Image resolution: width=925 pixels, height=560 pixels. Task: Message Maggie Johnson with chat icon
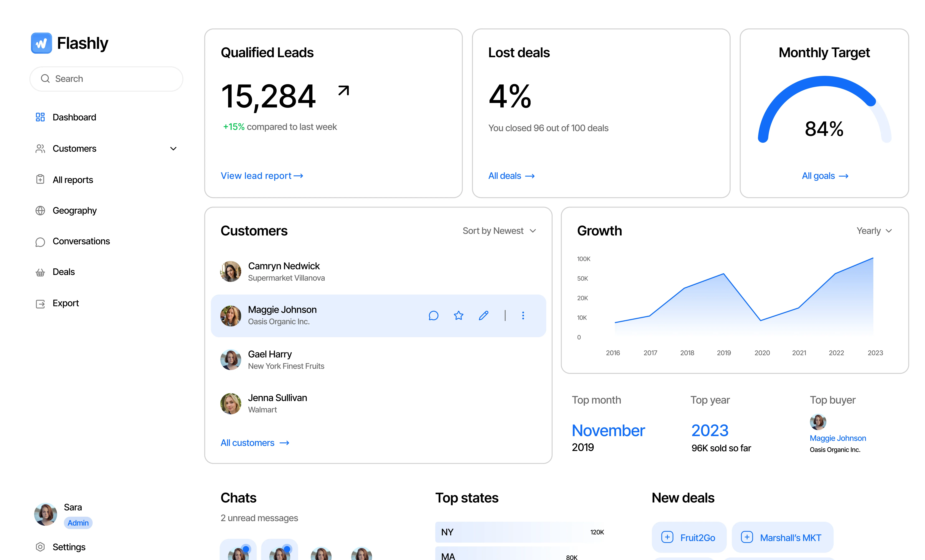coord(434,316)
